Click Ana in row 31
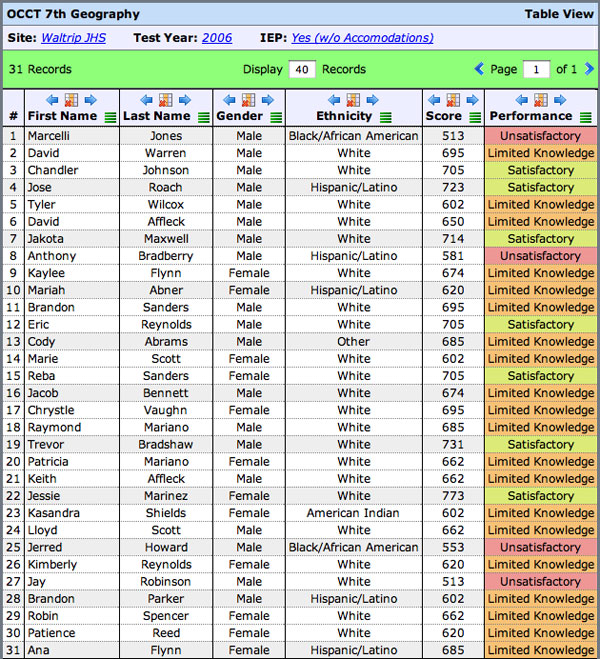 (x=38, y=650)
